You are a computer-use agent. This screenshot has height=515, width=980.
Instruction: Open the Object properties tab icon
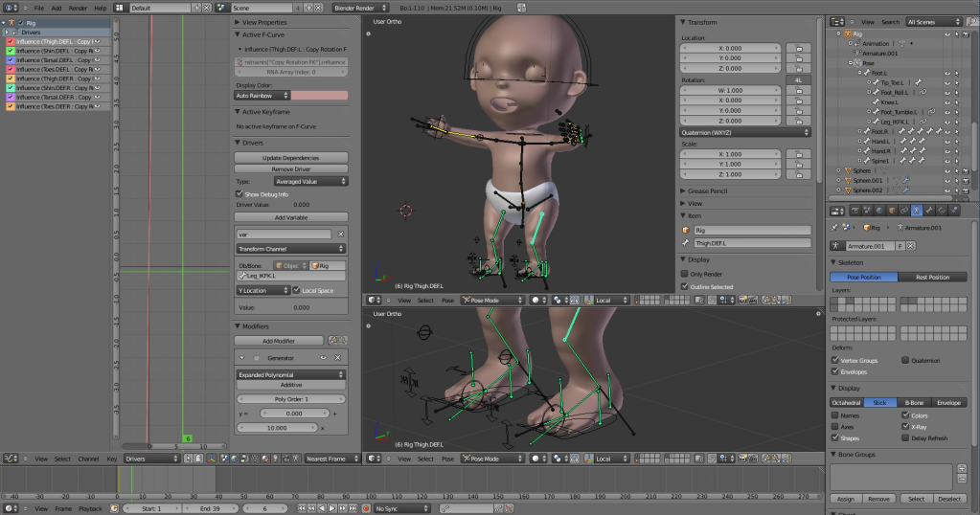pyautogui.click(x=892, y=211)
